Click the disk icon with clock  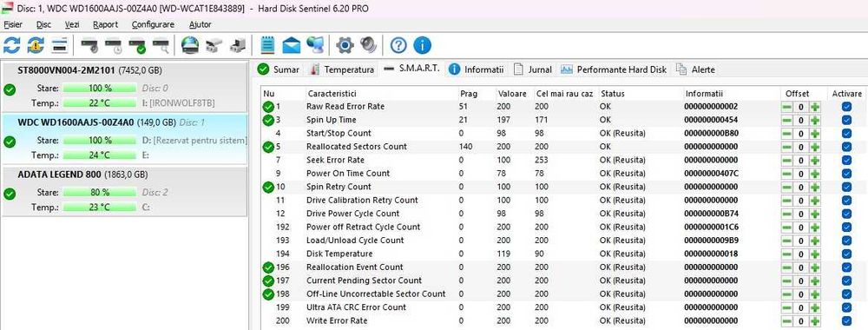(114, 45)
